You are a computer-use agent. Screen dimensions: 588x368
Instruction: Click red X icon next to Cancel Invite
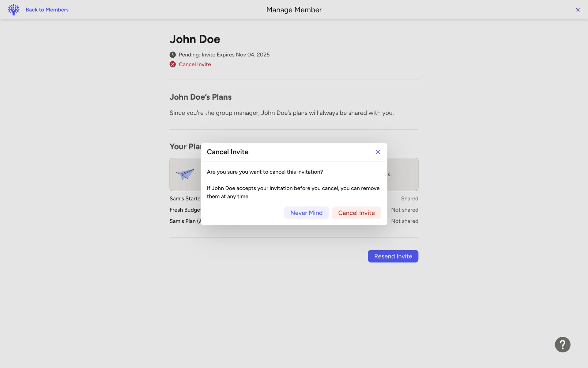[x=173, y=64]
